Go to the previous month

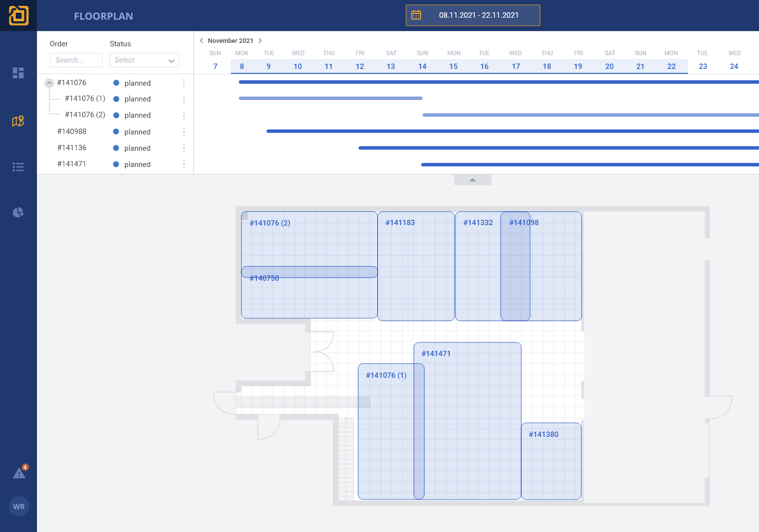(201, 41)
